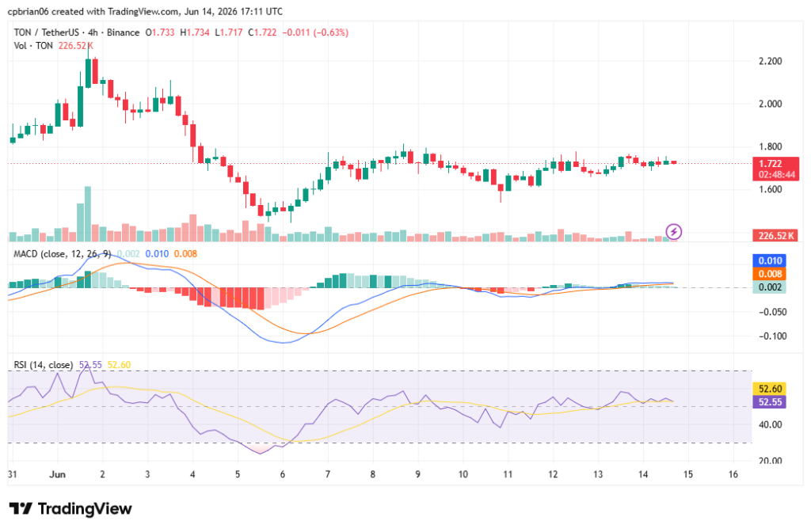Viewport: 811px width, 532px height.
Task: Click the blue MACD value tag 0.010
Action: (770, 260)
